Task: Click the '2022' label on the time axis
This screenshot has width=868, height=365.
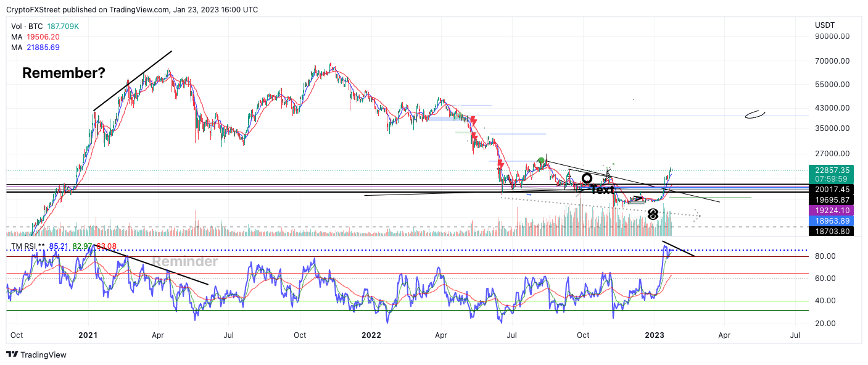Action: point(371,335)
